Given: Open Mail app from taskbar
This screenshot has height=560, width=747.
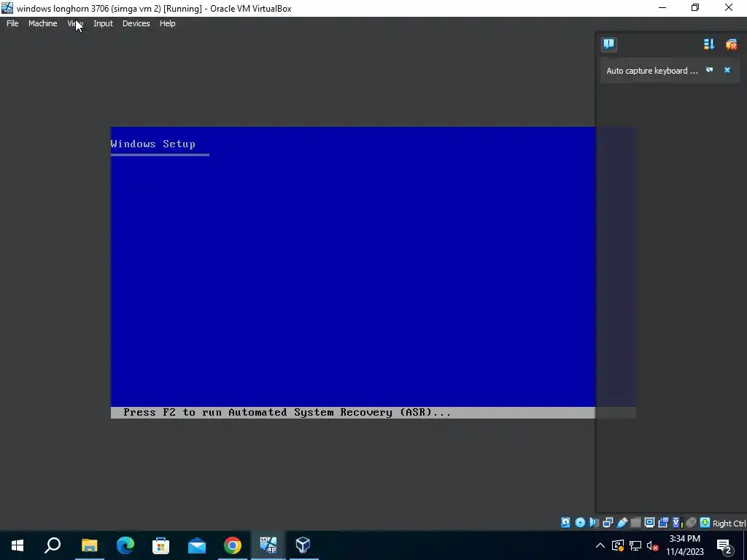Looking at the screenshot, I should pyautogui.click(x=197, y=545).
